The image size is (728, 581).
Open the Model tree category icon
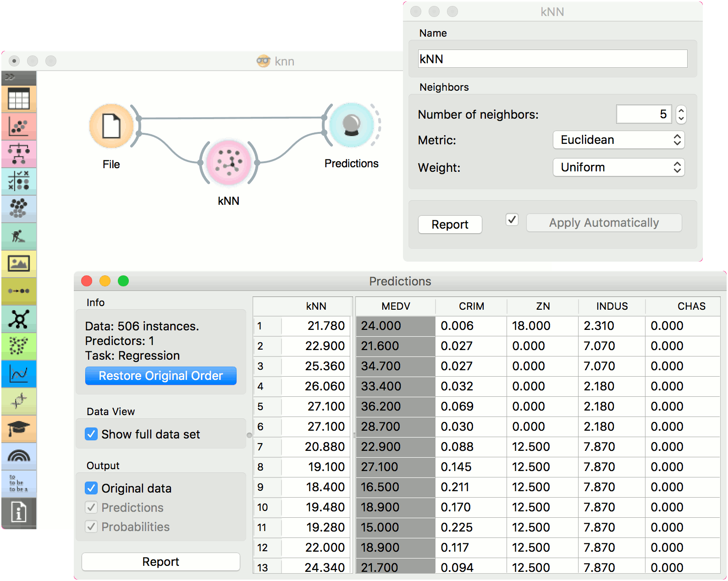tap(19, 154)
